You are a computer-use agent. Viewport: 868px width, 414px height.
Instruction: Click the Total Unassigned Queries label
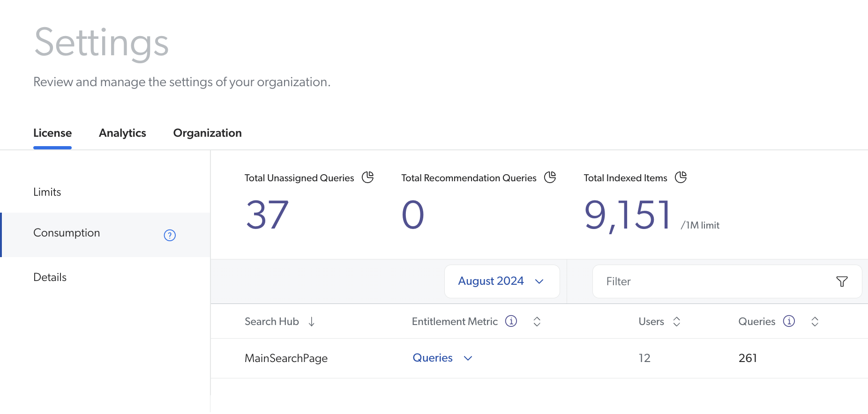[x=299, y=178]
